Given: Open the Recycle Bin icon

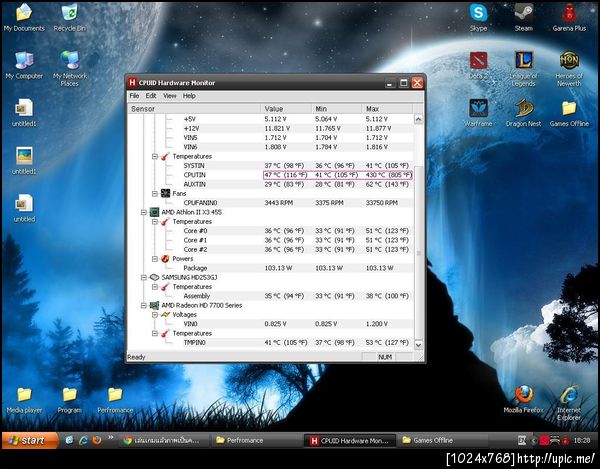Looking at the screenshot, I should pyautogui.click(x=69, y=17).
